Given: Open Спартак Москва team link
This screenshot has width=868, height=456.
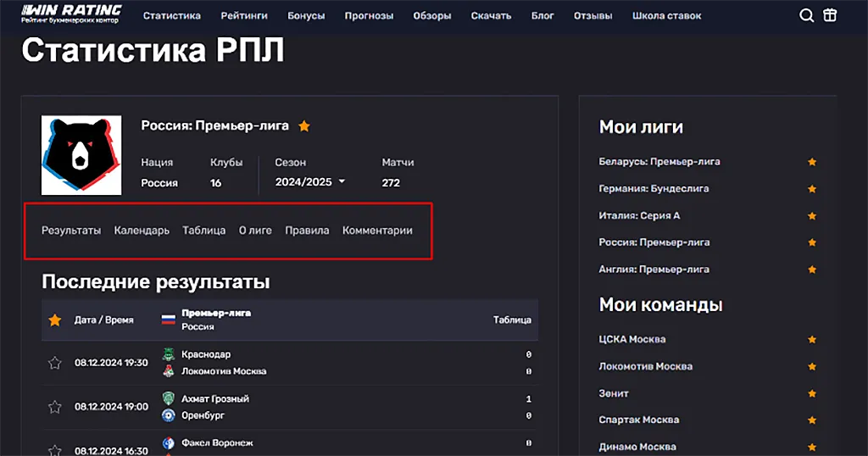Looking at the screenshot, I should pyautogui.click(x=639, y=420).
